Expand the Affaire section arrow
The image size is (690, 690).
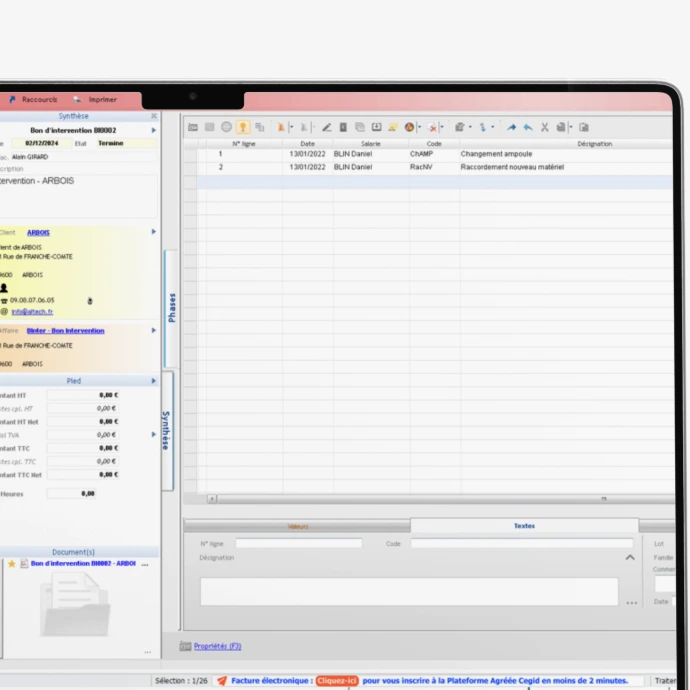click(154, 330)
